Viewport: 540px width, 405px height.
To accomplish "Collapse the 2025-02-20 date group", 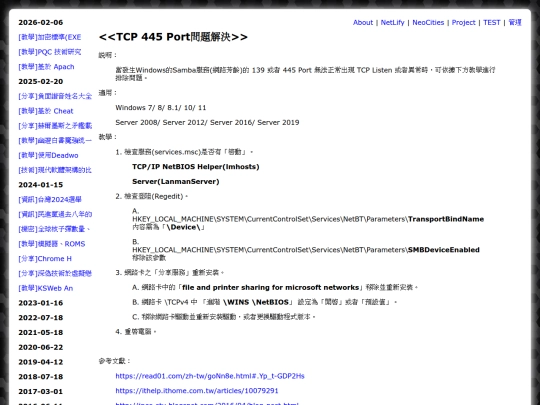I will [41, 82].
